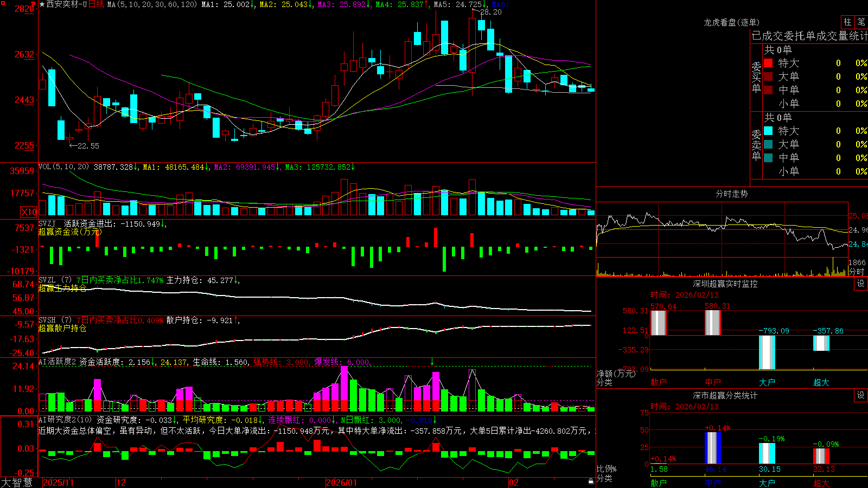The image size is (868, 488).
Task: Click the 2820 price axis label
Action: click(24, 9)
